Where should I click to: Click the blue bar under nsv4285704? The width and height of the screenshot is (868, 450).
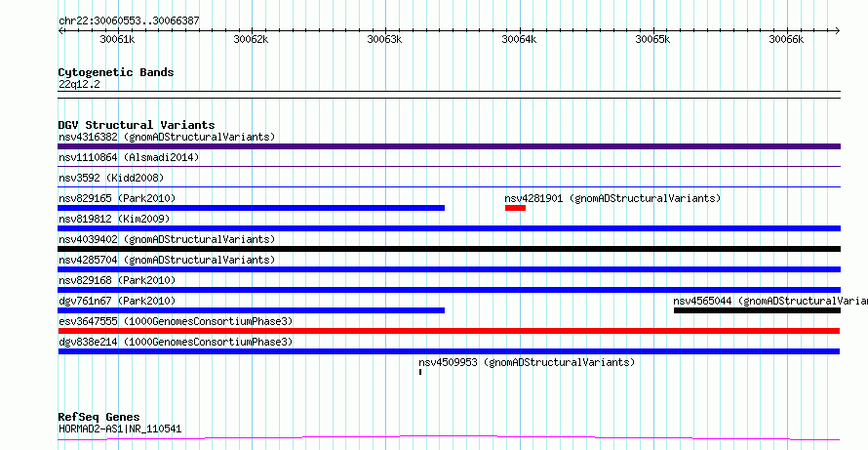click(x=449, y=269)
